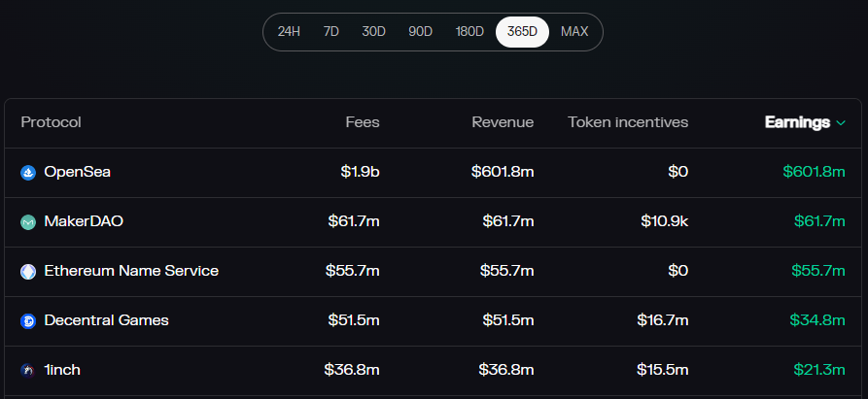868x399 pixels.
Task: Open the OpenSea protocol link
Action: [x=78, y=172]
